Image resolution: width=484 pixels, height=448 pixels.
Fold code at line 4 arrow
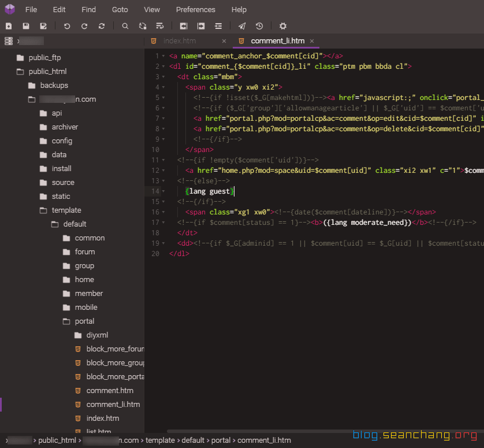coord(163,87)
